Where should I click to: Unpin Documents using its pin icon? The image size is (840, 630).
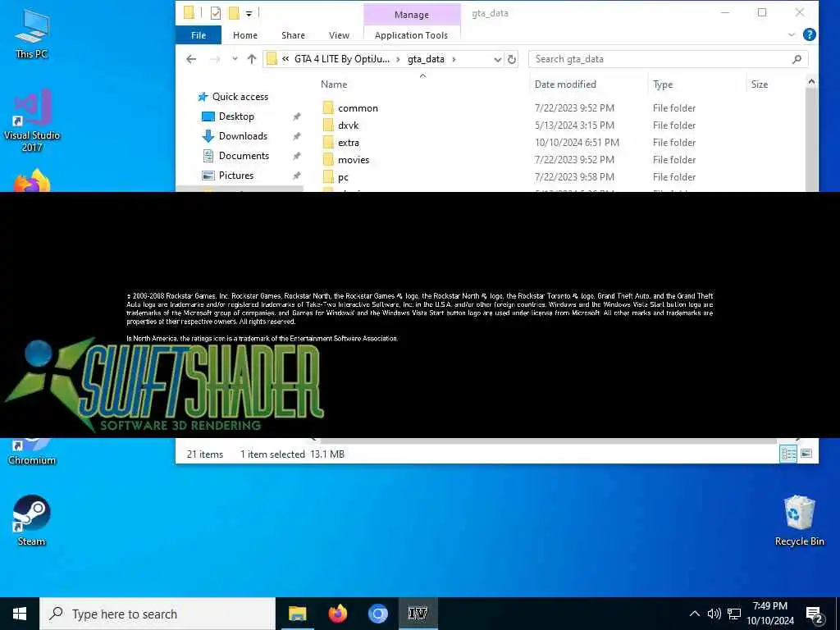coord(296,156)
